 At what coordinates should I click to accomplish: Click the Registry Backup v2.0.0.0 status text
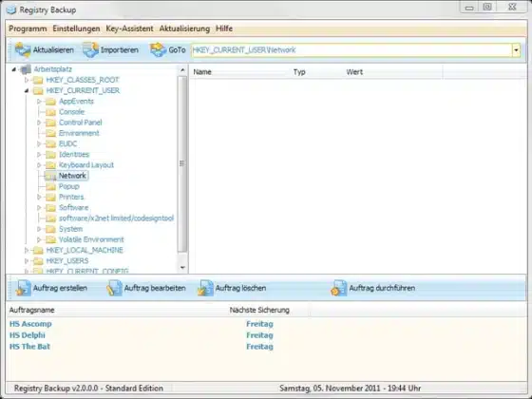88,389
